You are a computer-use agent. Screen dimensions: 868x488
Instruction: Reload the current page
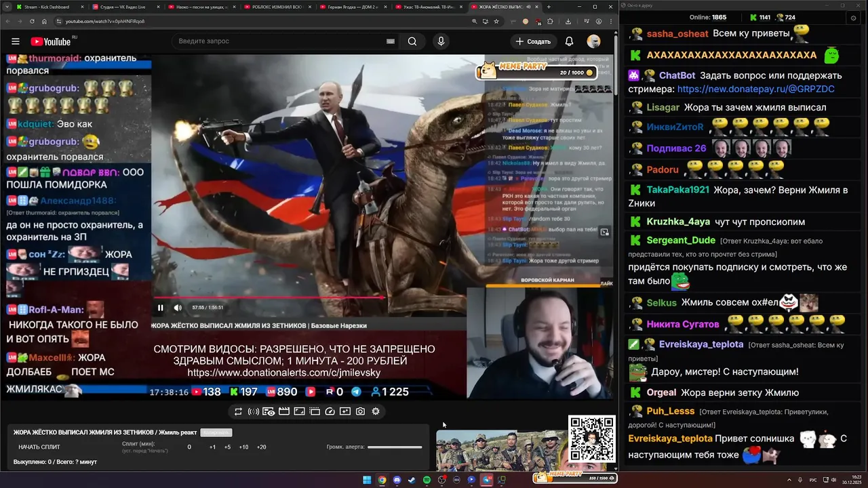[x=32, y=21]
